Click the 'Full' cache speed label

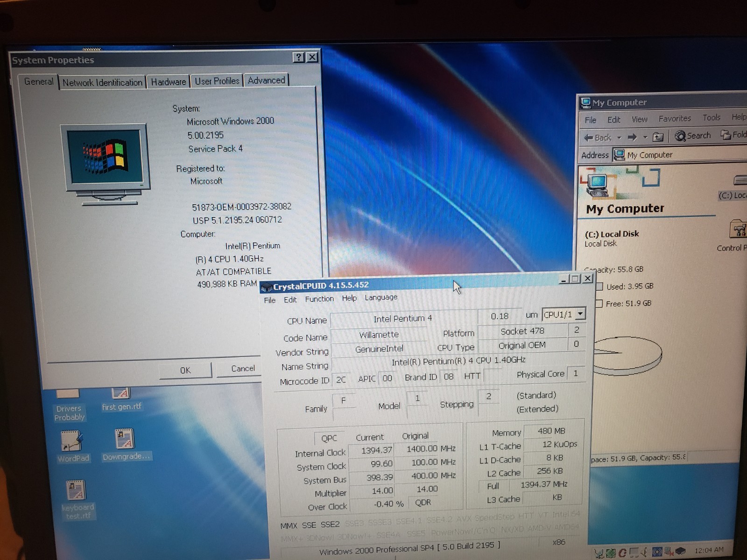click(493, 486)
